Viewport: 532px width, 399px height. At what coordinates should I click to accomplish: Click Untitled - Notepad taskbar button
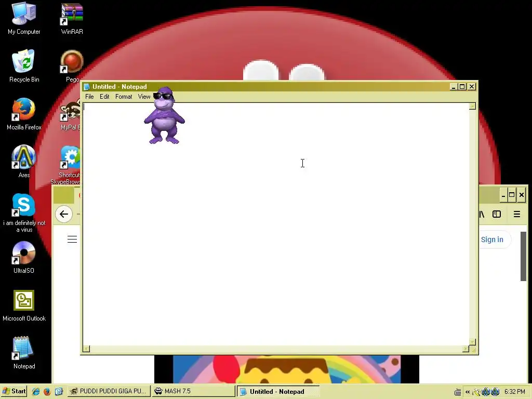click(x=278, y=392)
